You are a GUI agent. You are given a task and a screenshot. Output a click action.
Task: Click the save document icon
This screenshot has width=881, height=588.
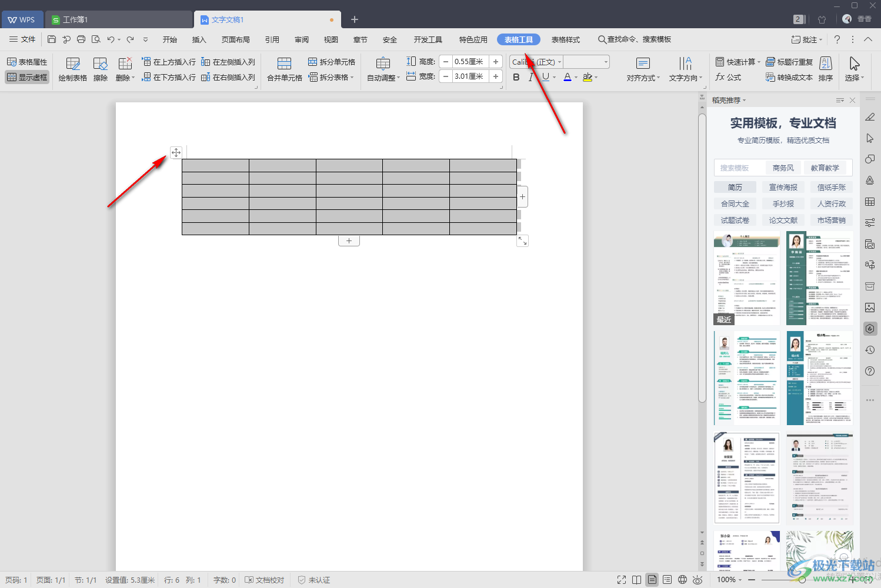point(52,39)
